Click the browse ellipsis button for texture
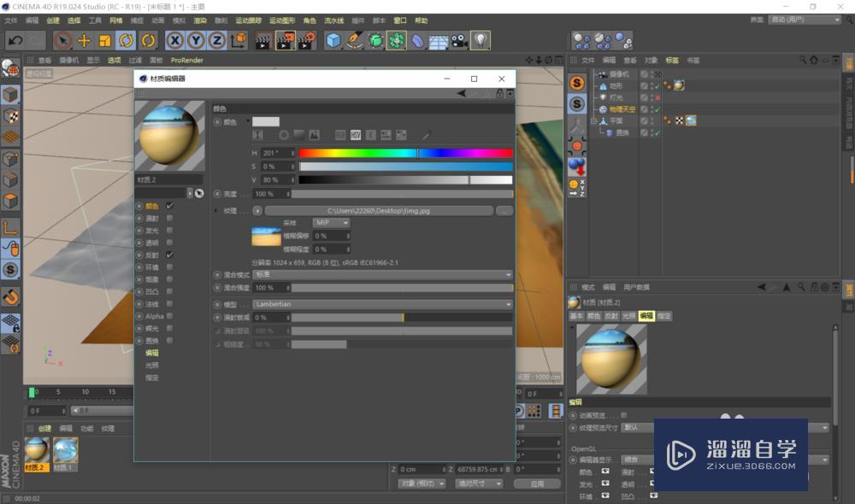The image size is (855, 504). pyautogui.click(x=504, y=211)
